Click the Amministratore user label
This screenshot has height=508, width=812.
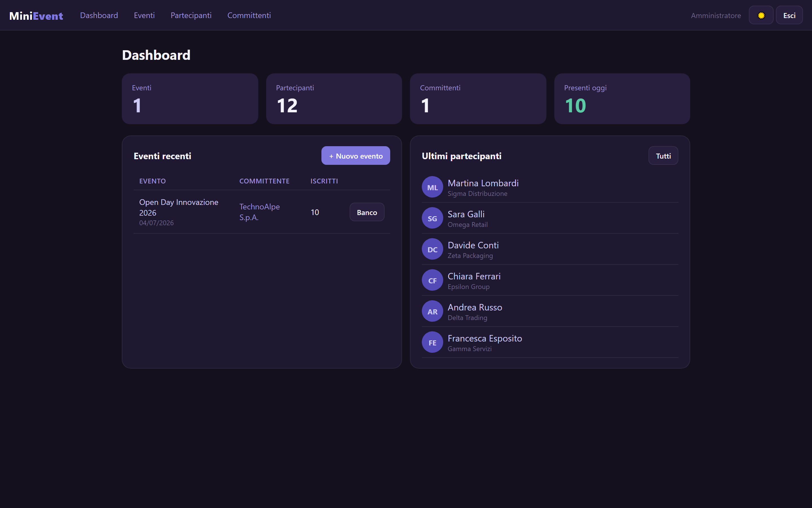point(716,16)
